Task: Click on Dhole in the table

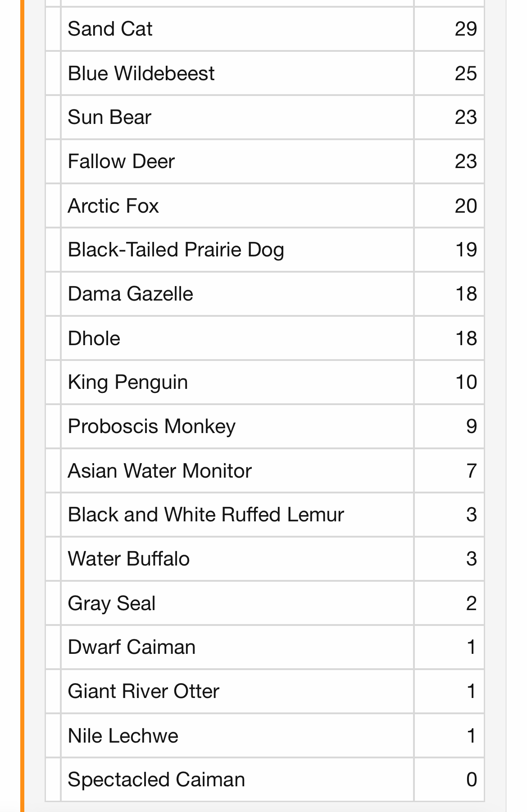Action: 94,338
